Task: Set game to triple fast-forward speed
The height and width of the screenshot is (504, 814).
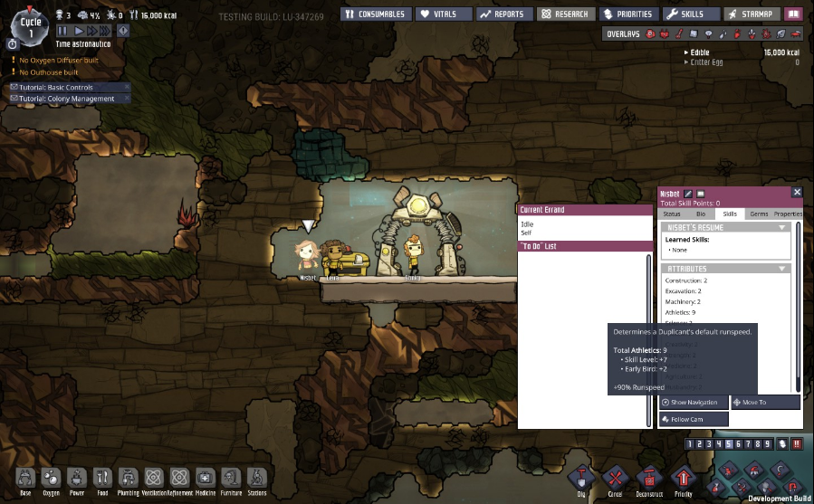Action: click(105, 31)
